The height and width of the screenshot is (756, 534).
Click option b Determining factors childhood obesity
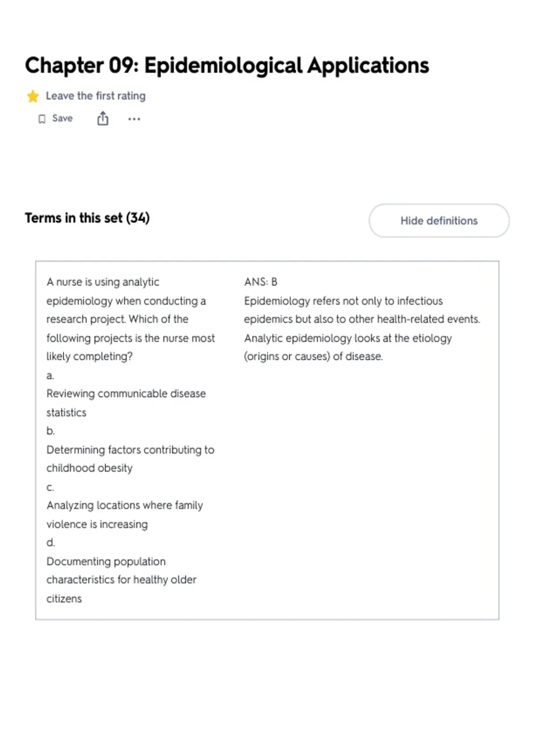130,459
